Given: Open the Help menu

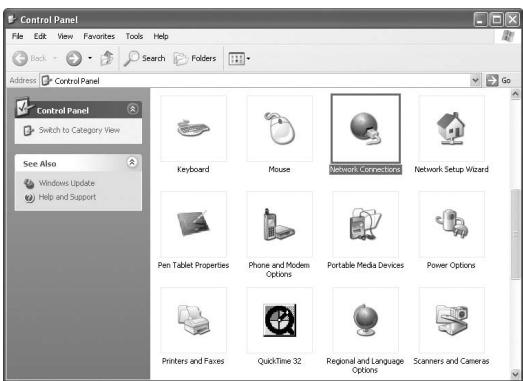Looking at the screenshot, I should 161,36.
